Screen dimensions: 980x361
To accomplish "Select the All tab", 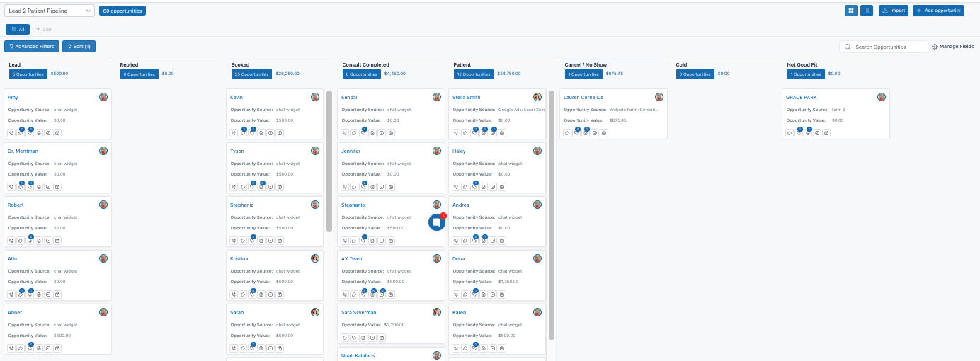I will 18,29.
